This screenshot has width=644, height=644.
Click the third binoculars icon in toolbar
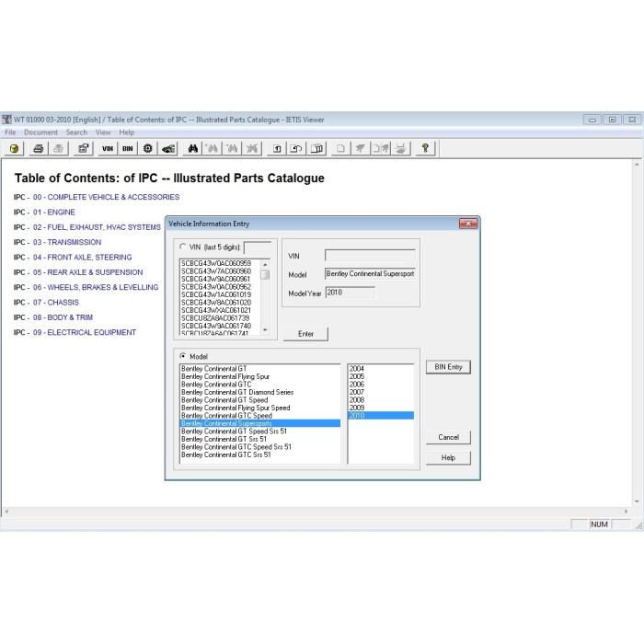(x=233, y=149)
